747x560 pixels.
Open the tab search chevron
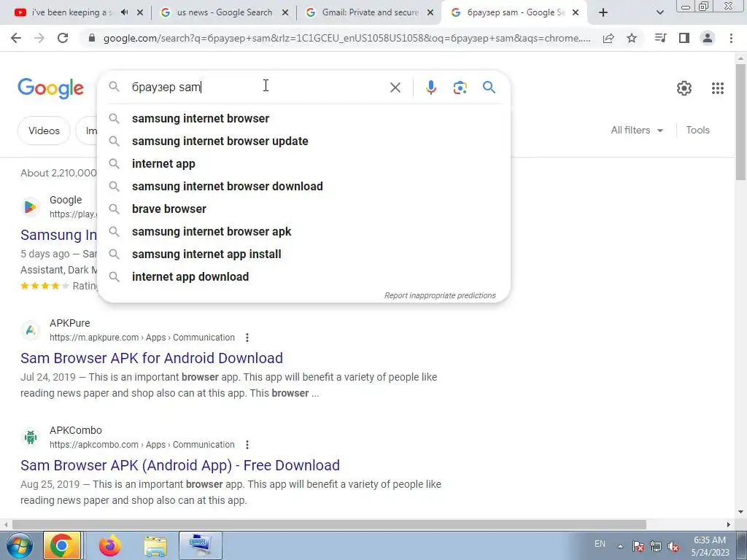[659, 13]
